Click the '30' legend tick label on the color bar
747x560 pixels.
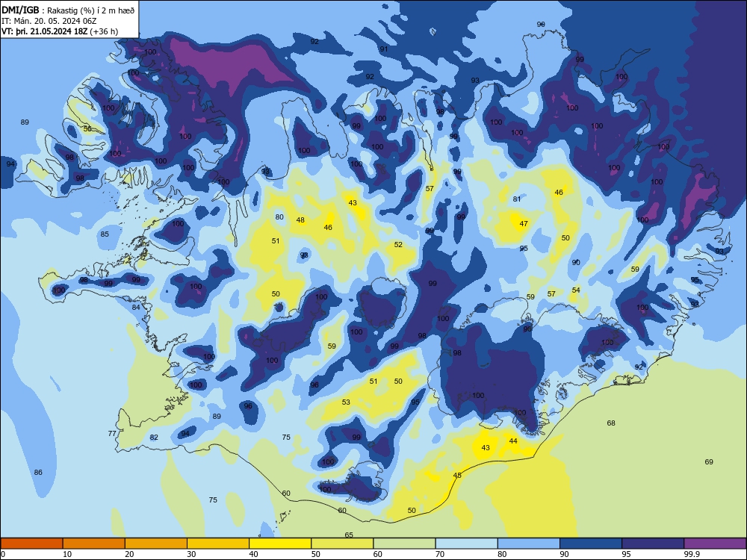pos(191,554)
